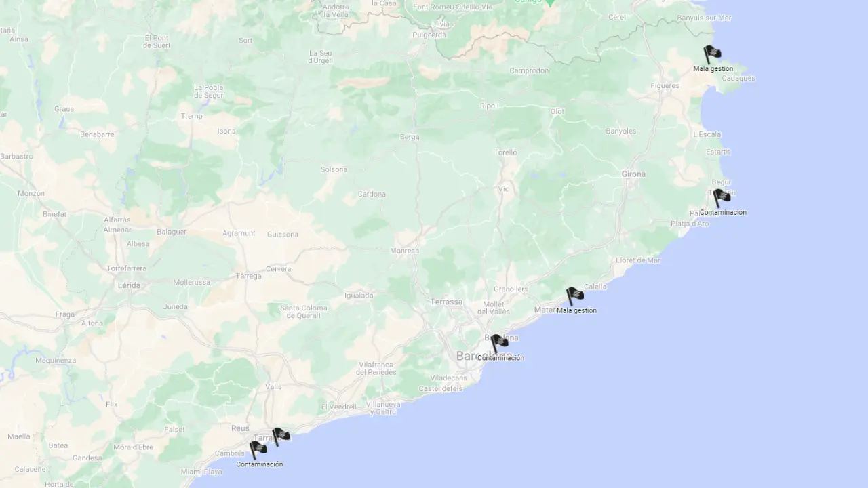Select the Manresa city label

404,251
